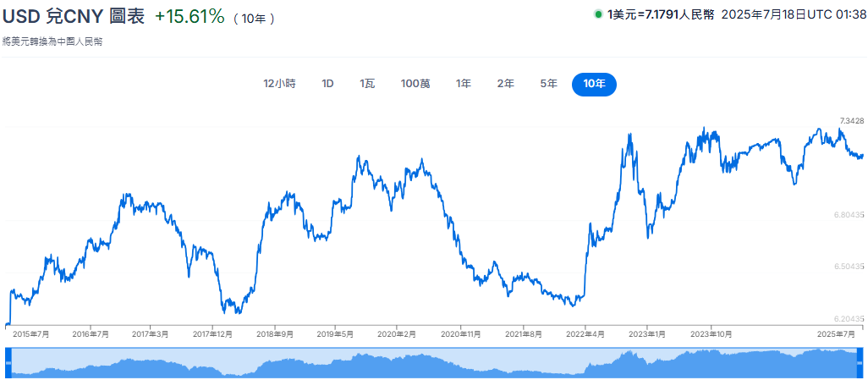Image resolution: width=868 pixels, height=380 pixels.
Task: Click the （10年） period label beside percentage
Action: [254, 19]
